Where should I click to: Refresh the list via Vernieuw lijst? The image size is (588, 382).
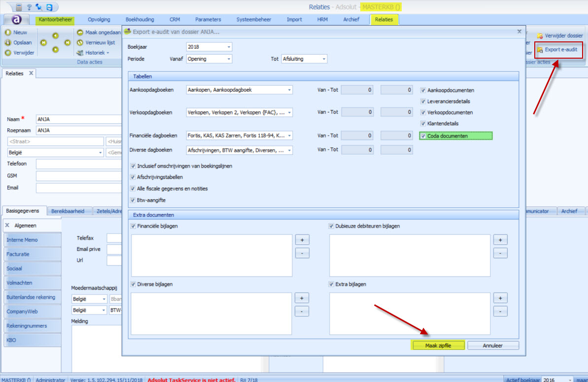(x=80, y=42)
